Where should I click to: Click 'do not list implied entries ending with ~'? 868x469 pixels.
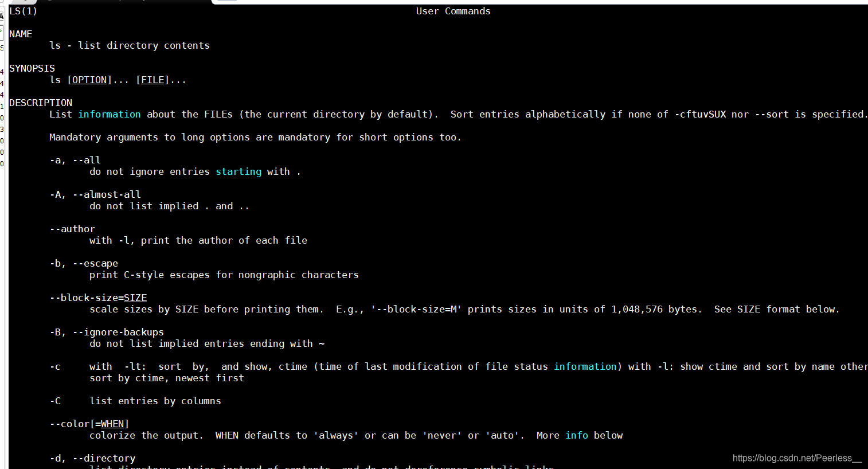click(207, 343)
